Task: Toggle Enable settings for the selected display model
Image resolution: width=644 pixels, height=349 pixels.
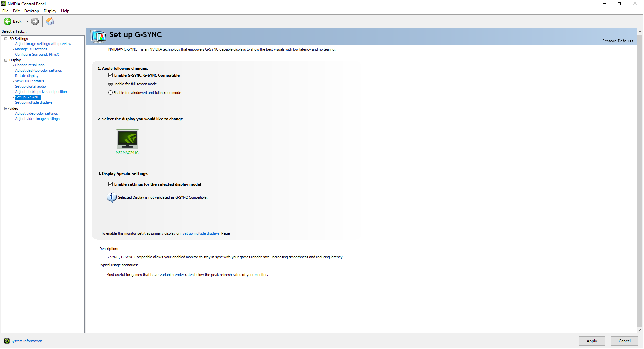Action: pyautogui.click(x=110, y=184)
